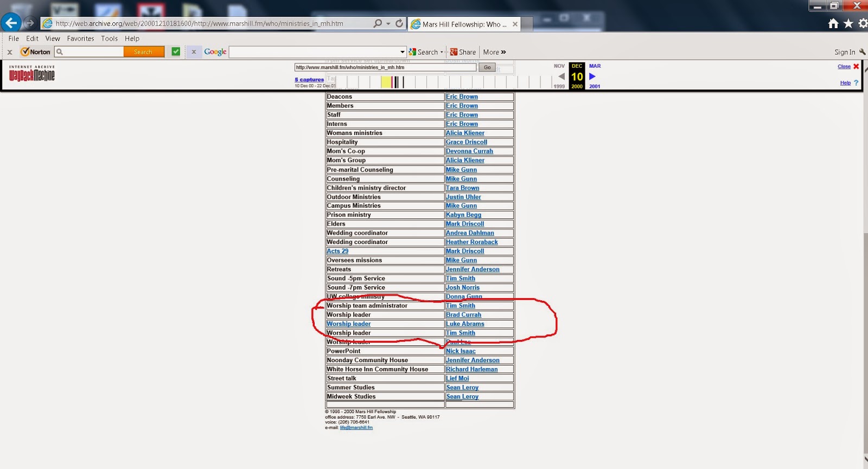The width and height of the screenshot is (868, 469).
Task: Open Luke Abrams worship leader link
Action: (465, 324)
